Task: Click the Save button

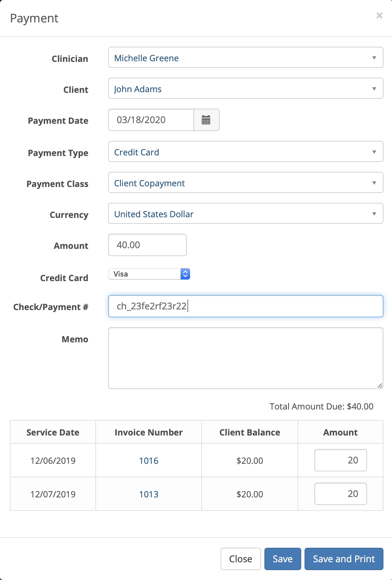Action: tap(283, 559)
